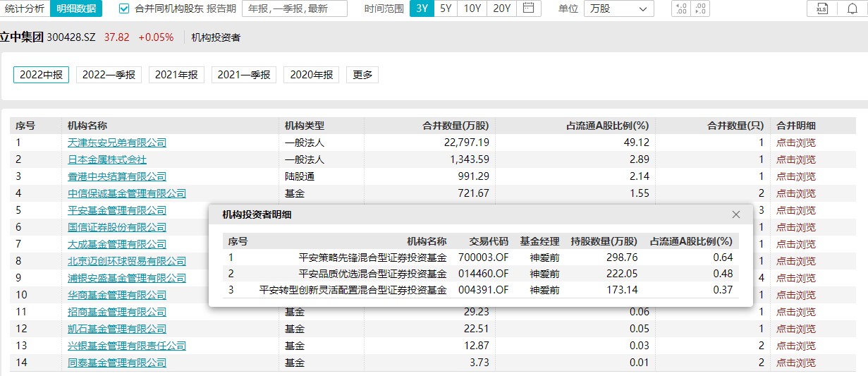This screenshot has width=868, height=376.
Task: Open 国信证券股份有限公司 link
Action: (117, 227)
